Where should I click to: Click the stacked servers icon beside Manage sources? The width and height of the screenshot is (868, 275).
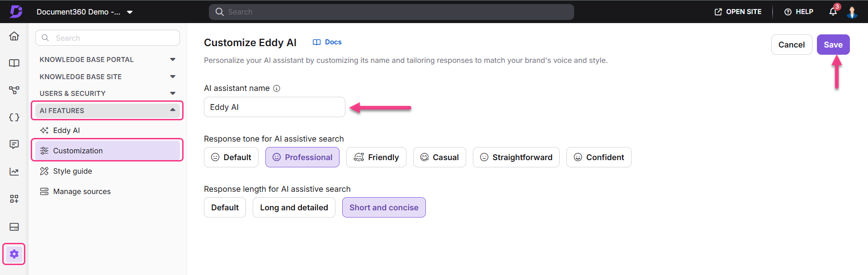44,191
